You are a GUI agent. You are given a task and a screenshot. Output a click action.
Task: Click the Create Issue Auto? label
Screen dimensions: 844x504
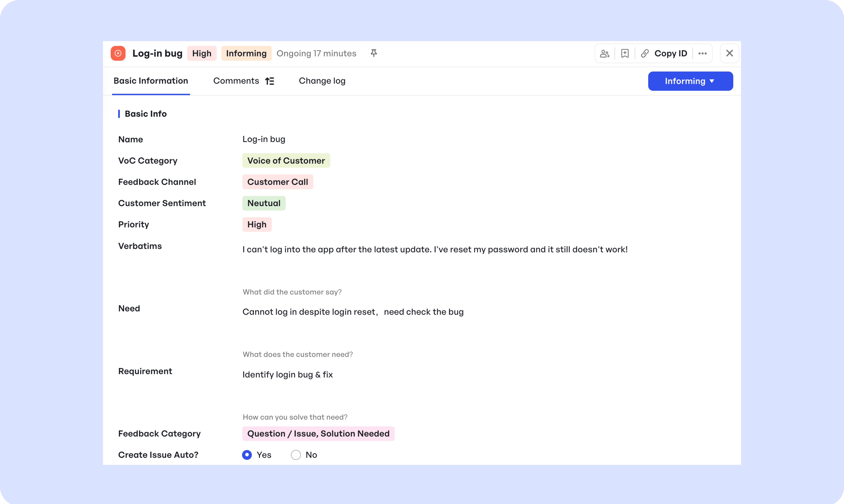pyautogui.click(x=158, y=455)
